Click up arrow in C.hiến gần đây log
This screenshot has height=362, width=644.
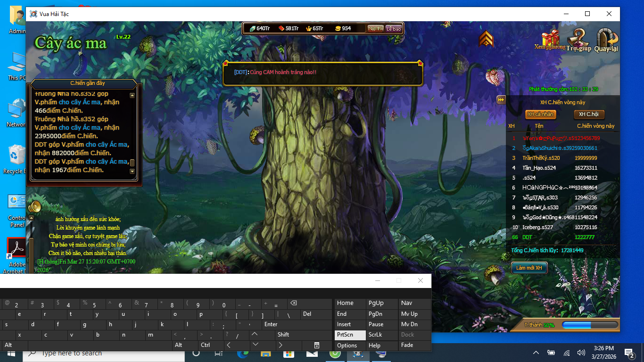[132, 95]
